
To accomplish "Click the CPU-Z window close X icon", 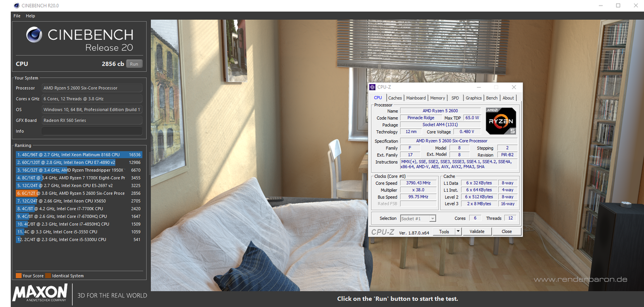I will 514,87.
